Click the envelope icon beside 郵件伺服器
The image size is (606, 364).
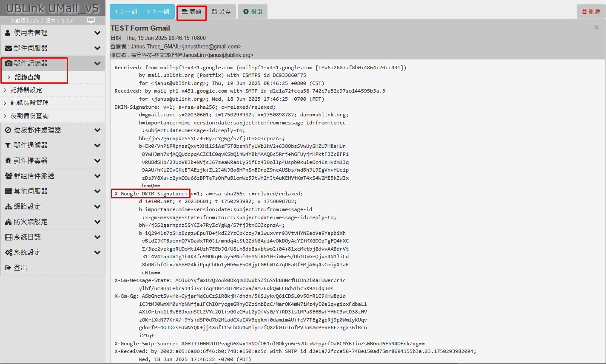pyautogui.click(x=8, y=48)
